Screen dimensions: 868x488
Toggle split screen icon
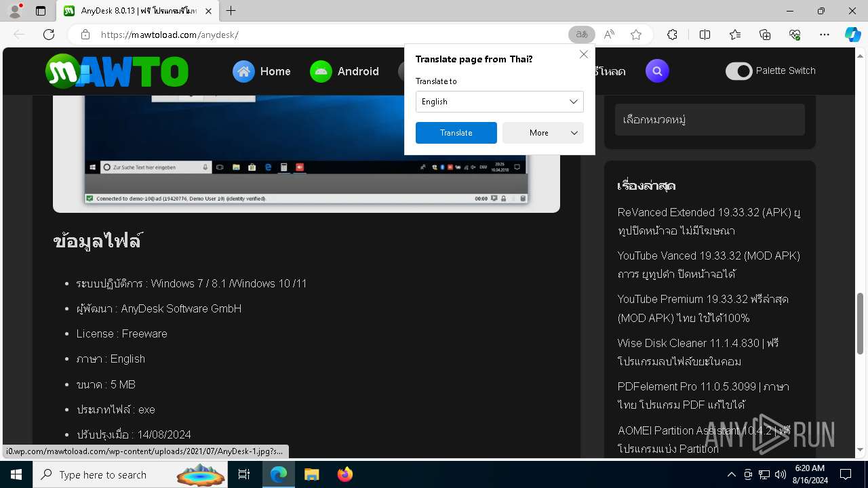click(x=705, y=35)
